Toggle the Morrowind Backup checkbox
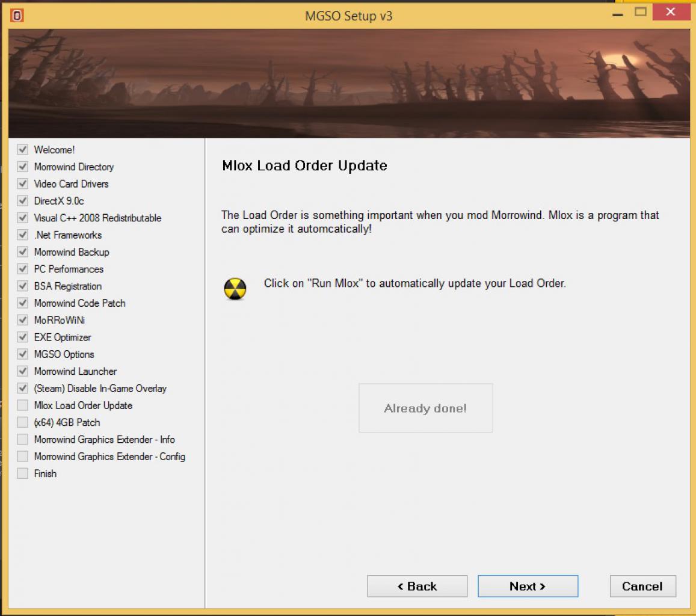This screenshot has width=696, height=616. click(x=23, y=251)
